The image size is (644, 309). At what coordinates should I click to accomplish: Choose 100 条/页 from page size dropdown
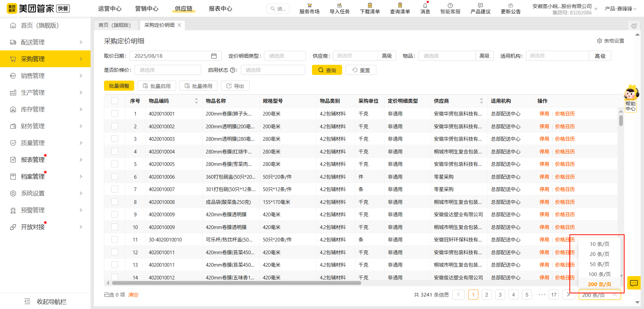(599, 274)
